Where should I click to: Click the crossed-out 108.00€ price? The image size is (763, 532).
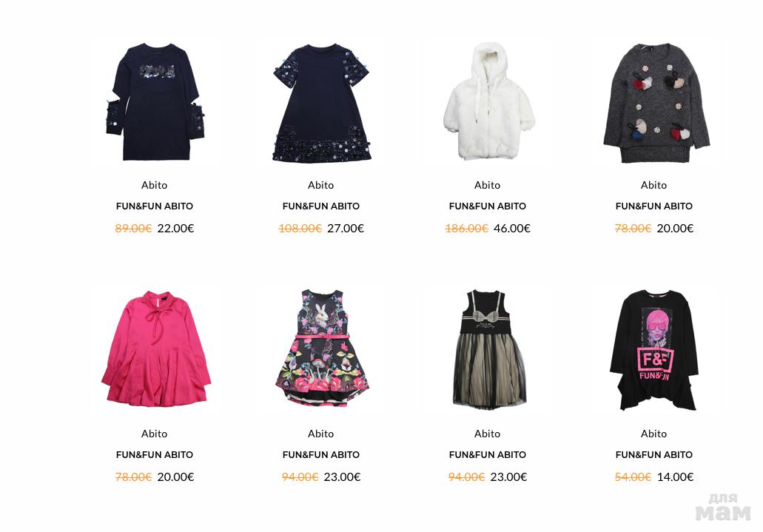click(300, 229)
